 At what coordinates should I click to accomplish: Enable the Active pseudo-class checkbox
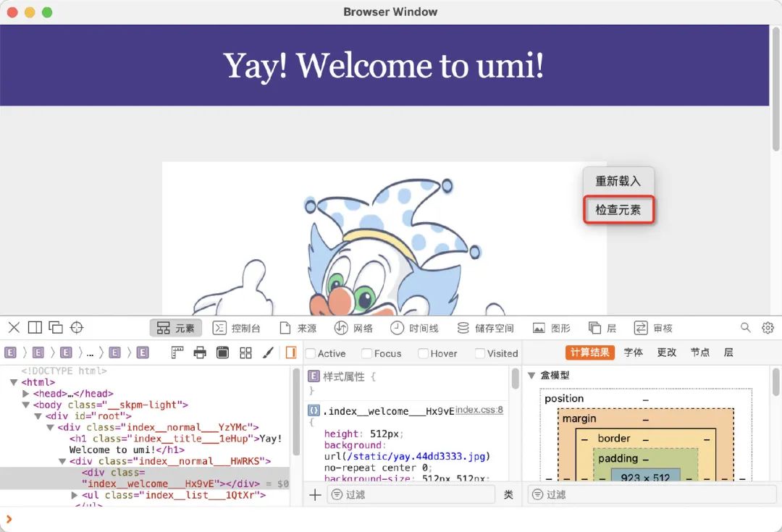pos(310,353)
